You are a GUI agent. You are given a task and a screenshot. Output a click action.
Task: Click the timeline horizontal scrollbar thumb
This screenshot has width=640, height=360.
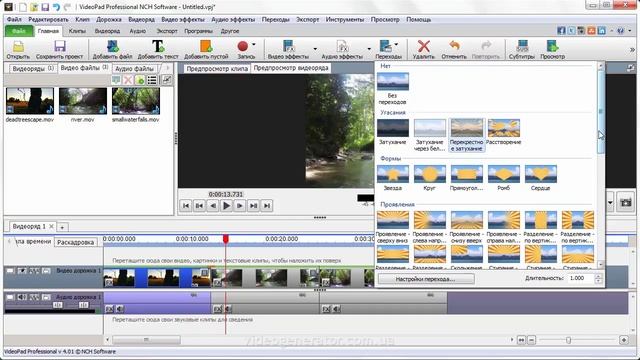146,340
